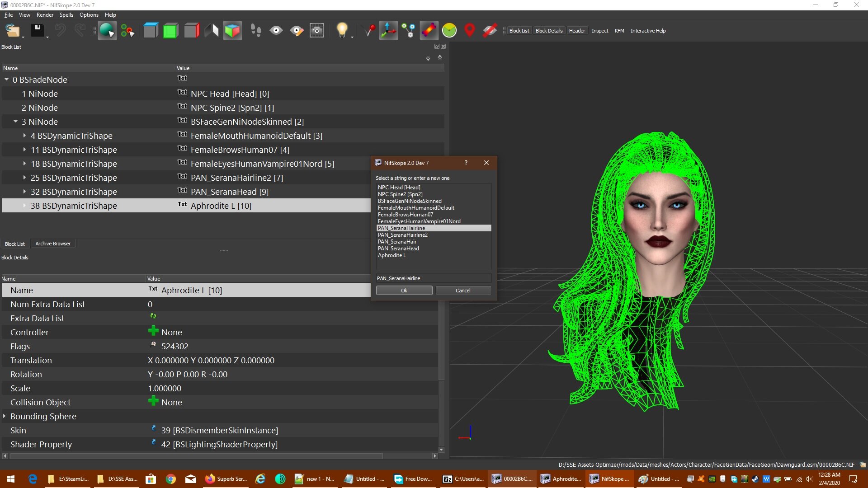Toggle the crossed-out eye hidden icon
This screenshot has width=868, height=488.
490,31
